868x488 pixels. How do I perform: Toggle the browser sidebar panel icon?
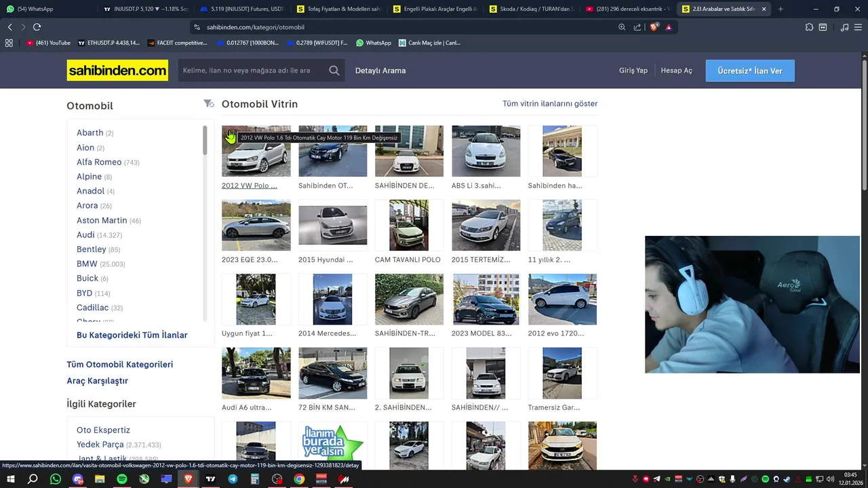(x=823, y=27)
